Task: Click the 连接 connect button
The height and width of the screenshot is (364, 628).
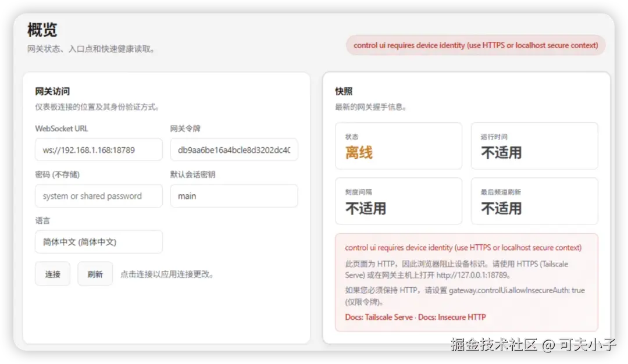Action: pos(52,274)
